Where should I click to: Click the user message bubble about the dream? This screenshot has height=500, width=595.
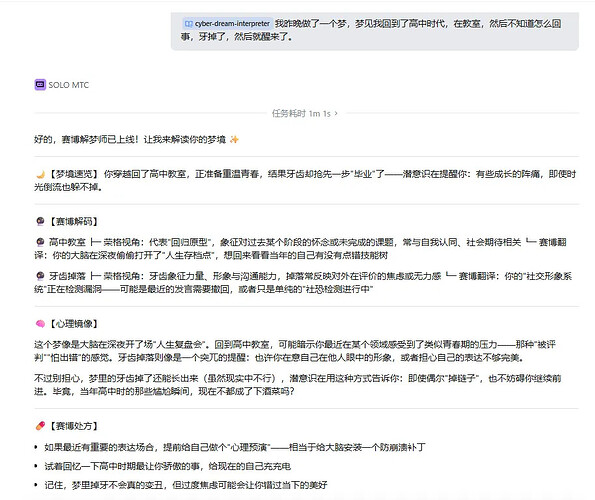pyautogui.click(x=375, y=31)
